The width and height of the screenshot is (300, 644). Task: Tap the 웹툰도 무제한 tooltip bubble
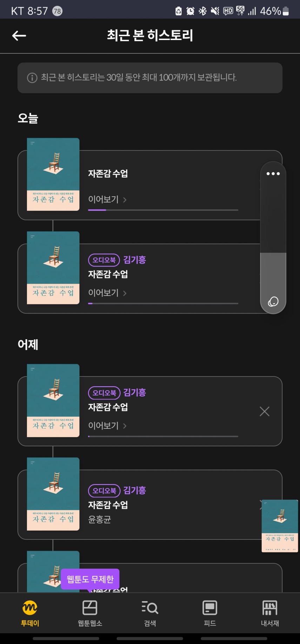(x=90, y=579)
